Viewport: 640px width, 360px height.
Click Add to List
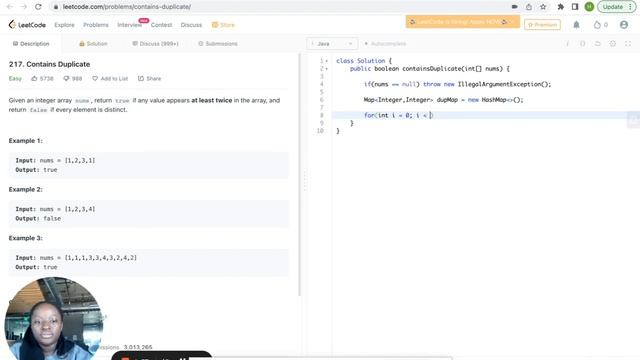(x=110, y=78)
